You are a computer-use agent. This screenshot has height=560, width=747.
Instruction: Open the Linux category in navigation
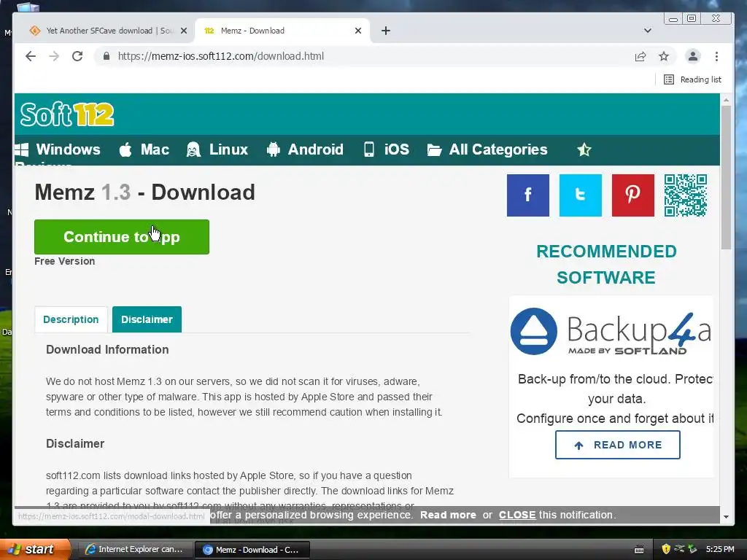(217, 149)
